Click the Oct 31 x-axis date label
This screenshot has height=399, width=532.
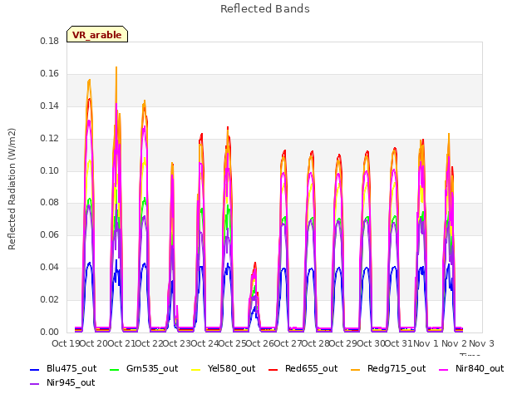(399, 343)
